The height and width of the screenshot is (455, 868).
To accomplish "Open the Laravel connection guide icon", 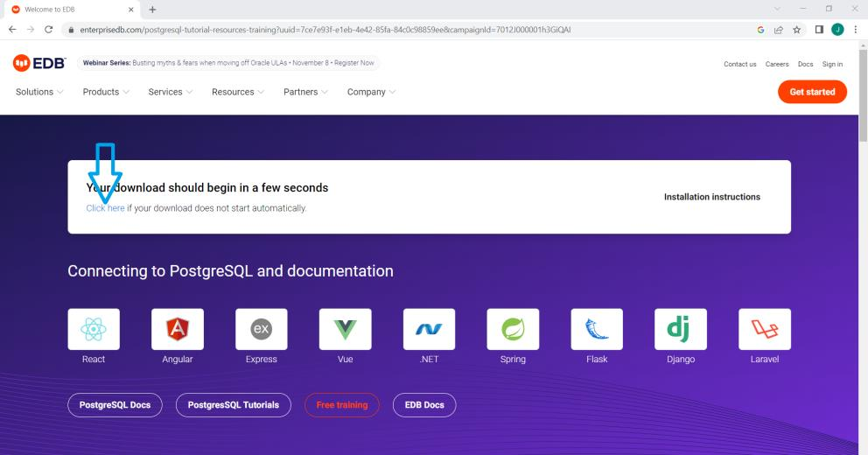I will [765, 329].
